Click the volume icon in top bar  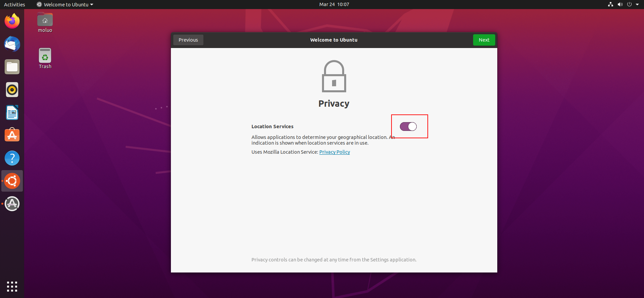tap(620, 4)
